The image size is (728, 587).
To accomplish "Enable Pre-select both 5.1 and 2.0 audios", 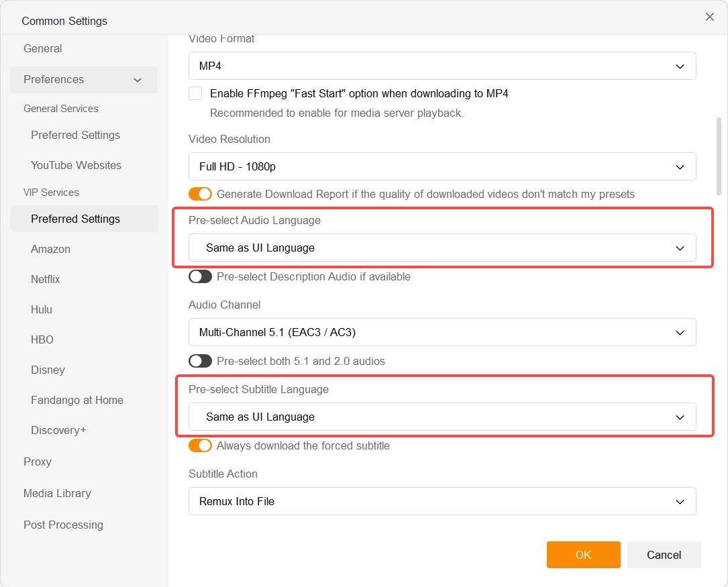I will pyautogui.click(x=200, y=361).
